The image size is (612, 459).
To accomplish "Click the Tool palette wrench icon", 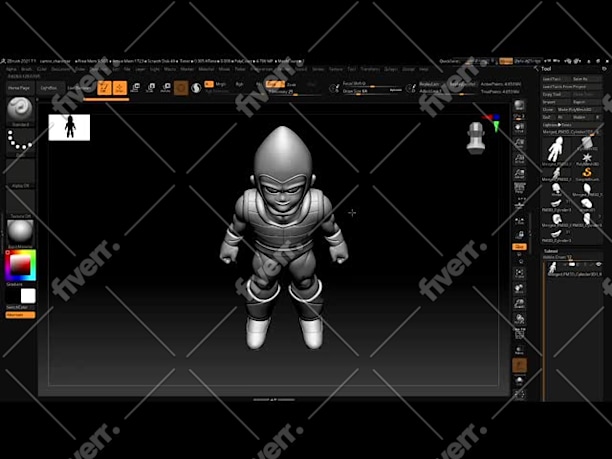I will click(x=536, y=69).
